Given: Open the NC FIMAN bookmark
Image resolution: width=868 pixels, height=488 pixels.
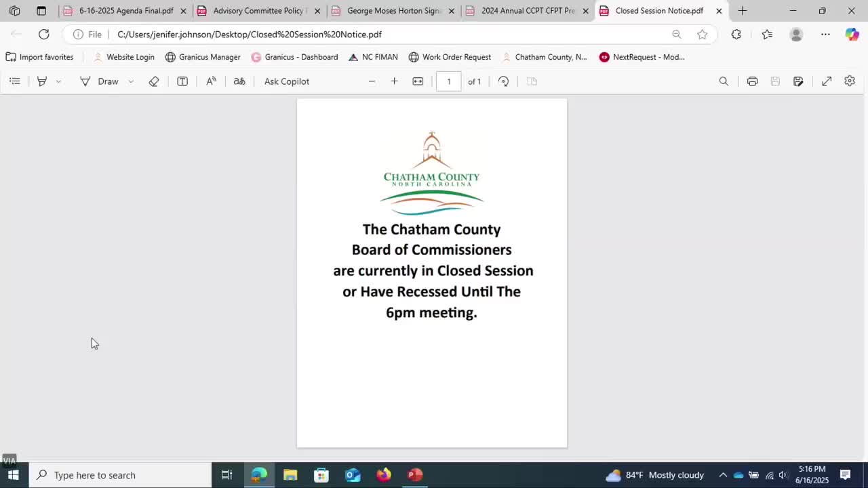Looking at the screenshot, I should click(x=373, y=57).
